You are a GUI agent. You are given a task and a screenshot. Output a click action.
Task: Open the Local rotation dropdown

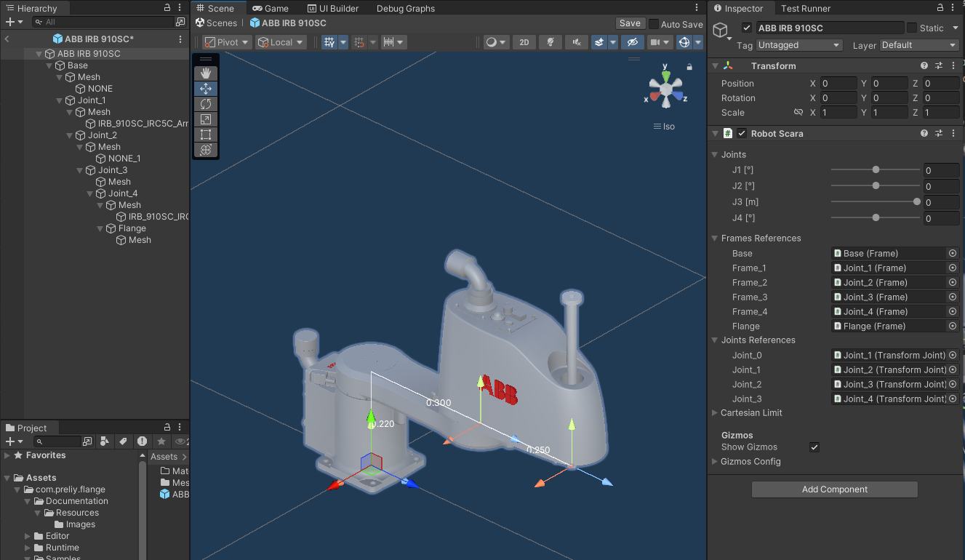pyautogui.click(x=280, y=42)
